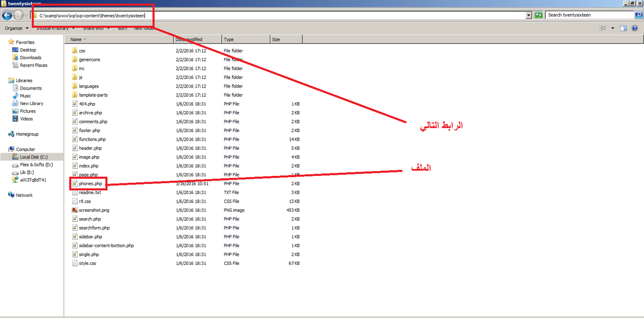Expand the address bar history dropdown
The width and height of the screenshot is (644, 318).
click(x=529, y=15)
